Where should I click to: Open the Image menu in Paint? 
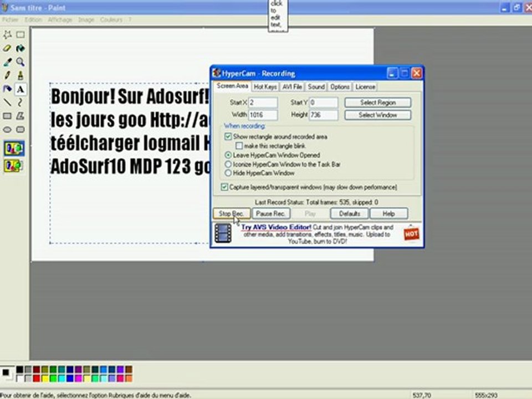pos(86,20)
